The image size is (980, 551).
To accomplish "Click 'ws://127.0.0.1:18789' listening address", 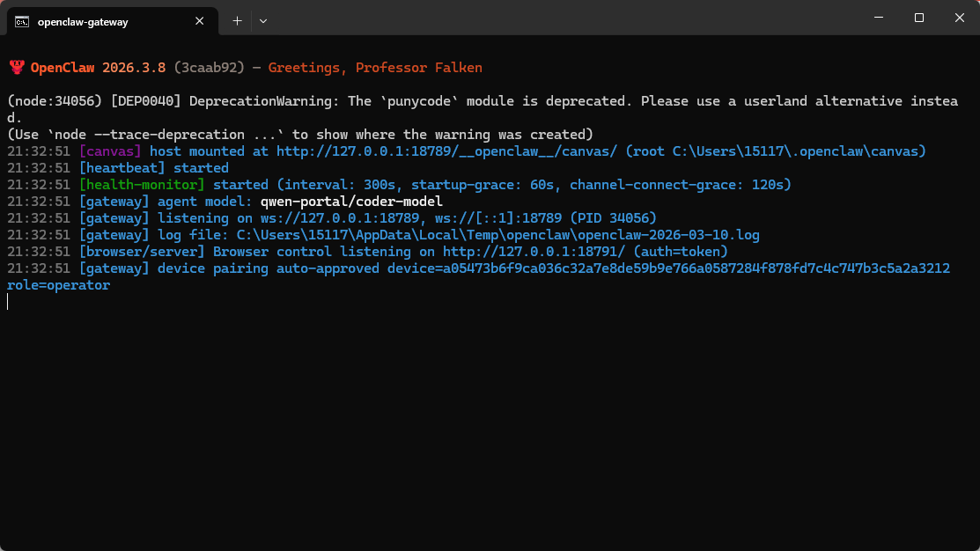I will [x=340, y=218].
